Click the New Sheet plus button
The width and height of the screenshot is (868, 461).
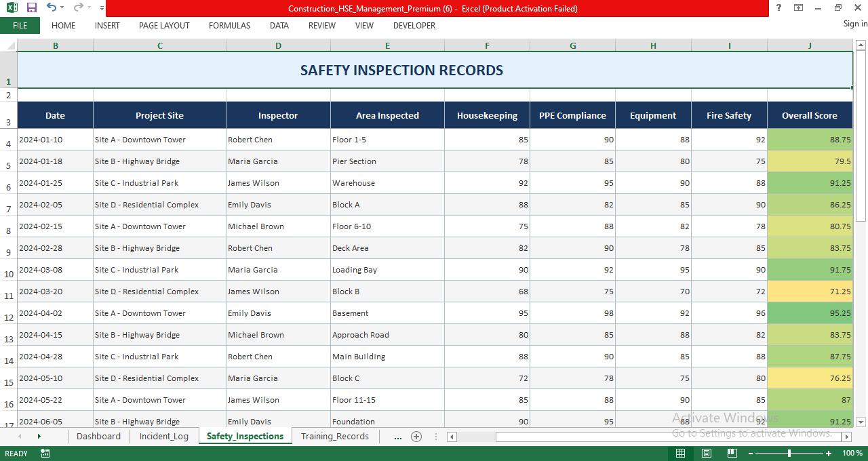pos(416,436)
